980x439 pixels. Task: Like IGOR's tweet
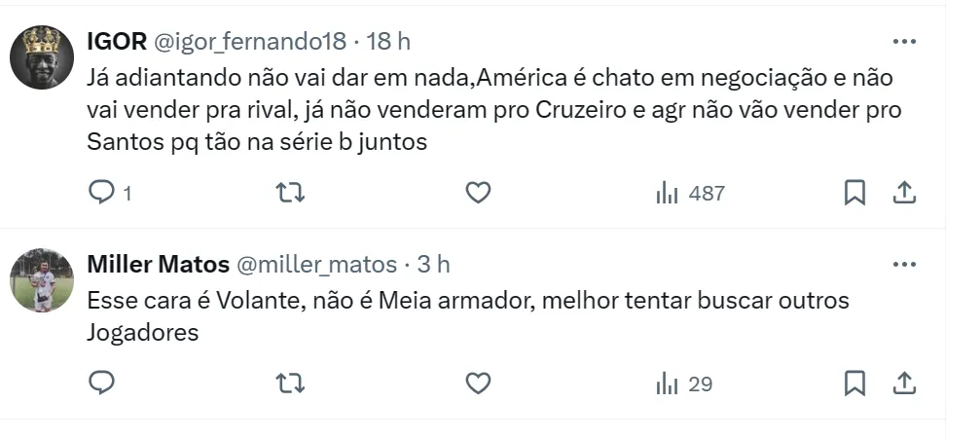coord(478,194)
